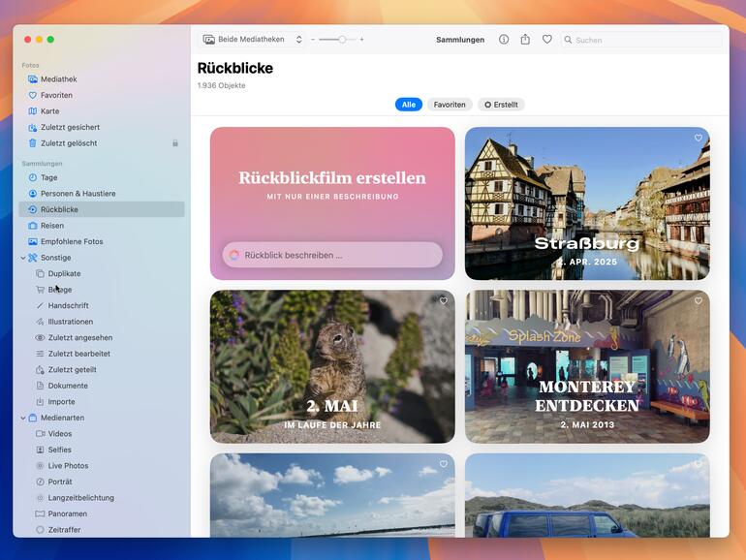Open Porträt media type
This screenshot has width=746, height=560.
pos(101,482)
